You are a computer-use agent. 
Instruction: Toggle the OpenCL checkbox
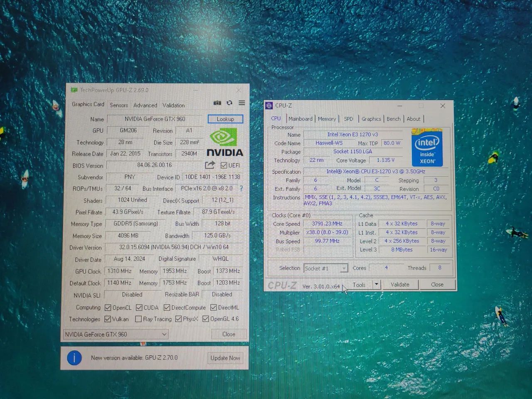pos(108,308)
